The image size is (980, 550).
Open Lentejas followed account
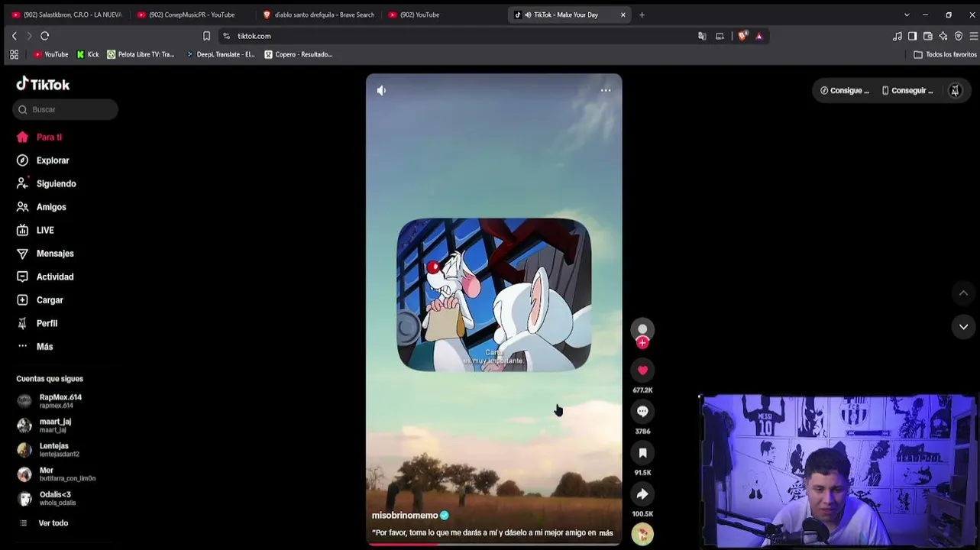point(48,450)
